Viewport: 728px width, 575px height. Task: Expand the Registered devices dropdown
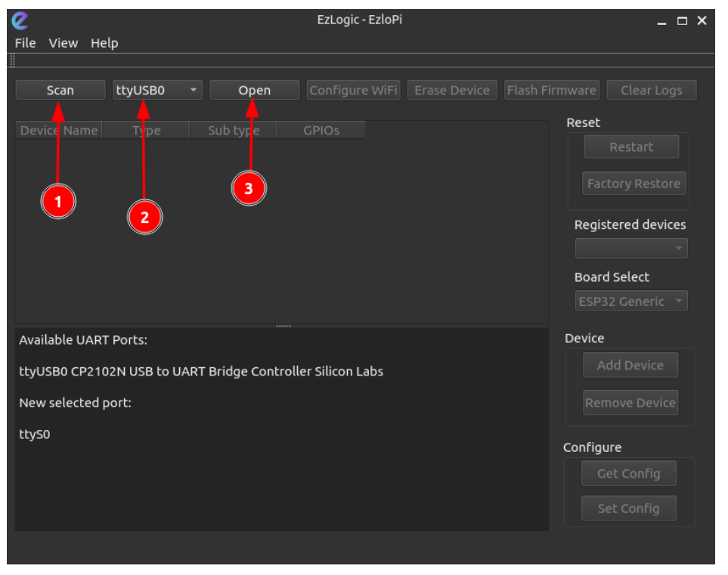coord(631,249)
